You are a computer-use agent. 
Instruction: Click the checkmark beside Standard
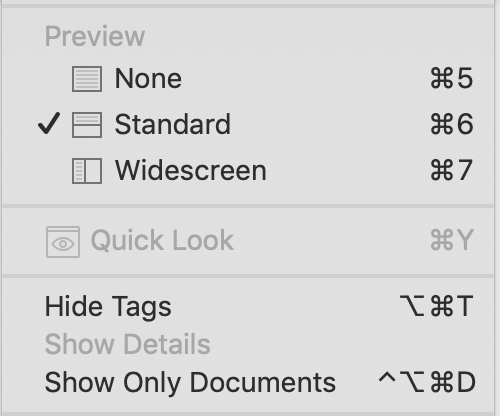(49, 123)
